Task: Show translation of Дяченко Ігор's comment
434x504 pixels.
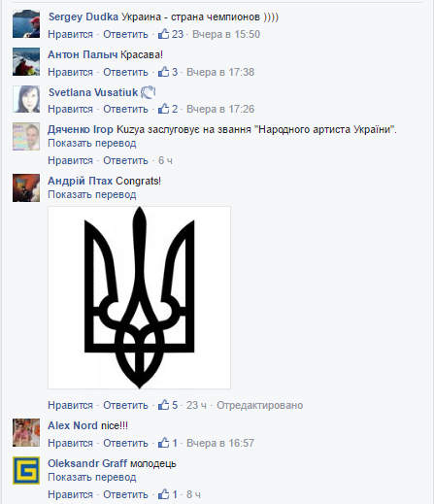Action: pyautogui.click(x=92, y=143)
